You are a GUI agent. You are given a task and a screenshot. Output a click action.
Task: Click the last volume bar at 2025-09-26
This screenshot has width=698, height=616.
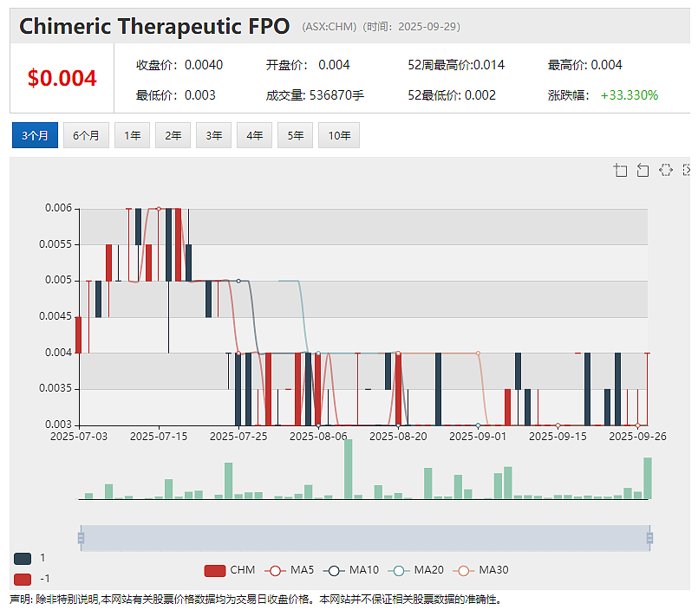coord(648,478)
